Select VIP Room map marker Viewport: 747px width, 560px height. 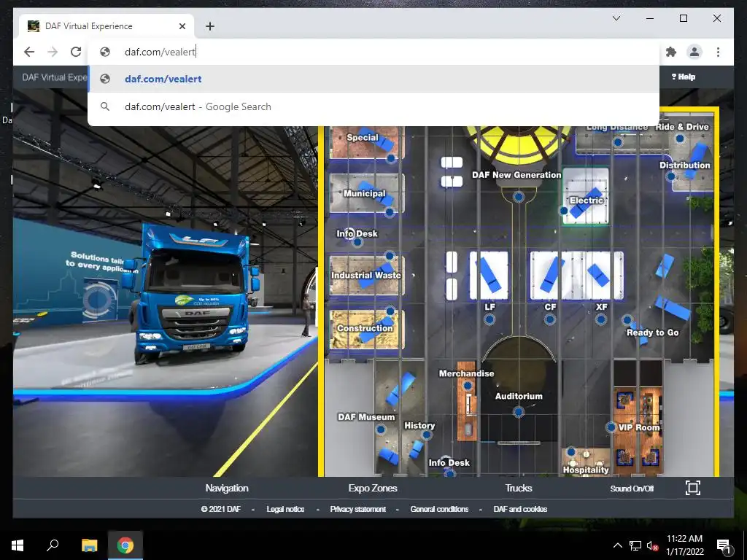click(x=611, y=427)
